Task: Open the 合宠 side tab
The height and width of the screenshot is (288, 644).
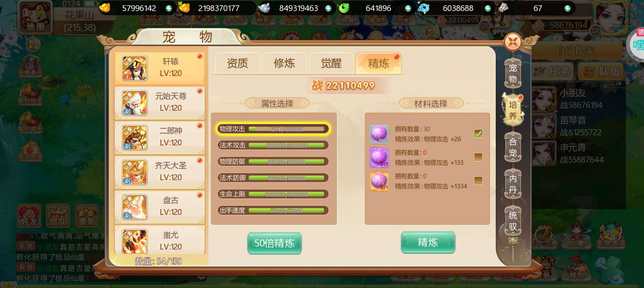Action: click(513, 147)
